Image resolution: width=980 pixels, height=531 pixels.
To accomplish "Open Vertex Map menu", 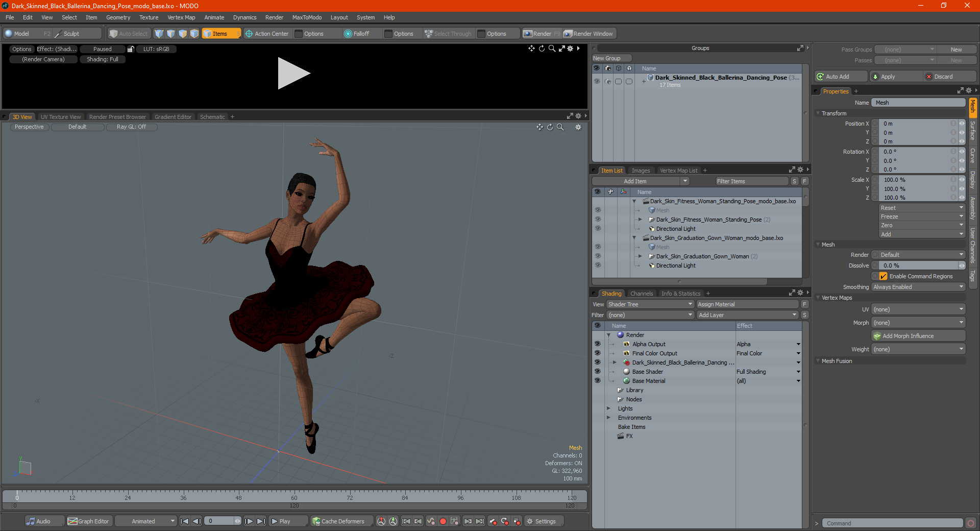I will [181, 17].
